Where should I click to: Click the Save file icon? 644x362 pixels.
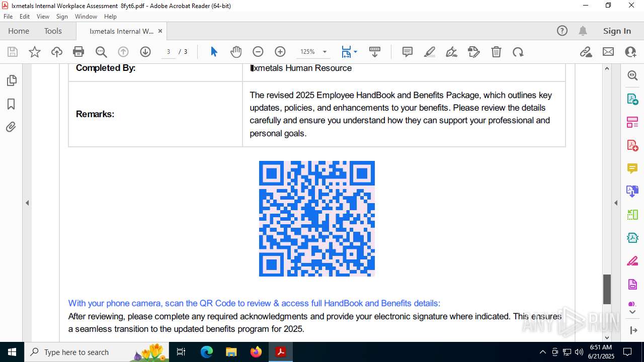[x=13, y=52]
